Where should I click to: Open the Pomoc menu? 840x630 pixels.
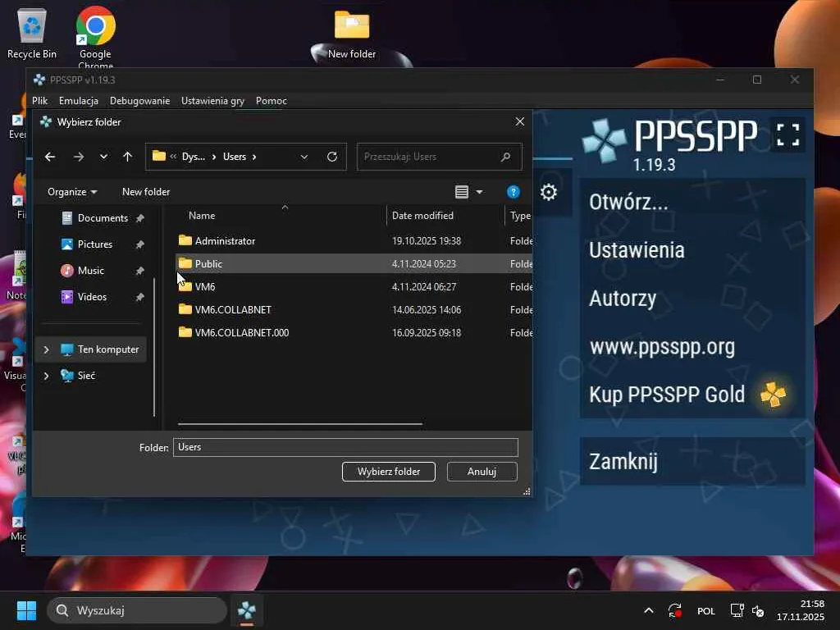(271, 101)
